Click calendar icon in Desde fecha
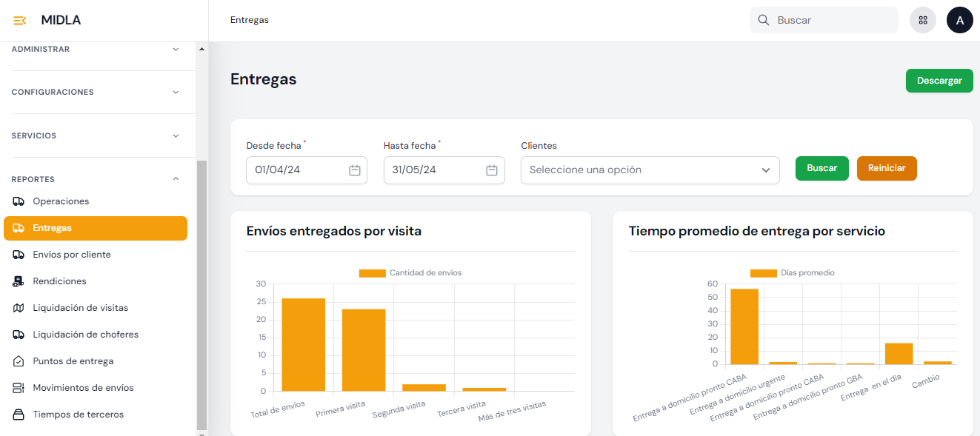The height and width of the screenshot is (436, 980). click(x=354, y=170)
